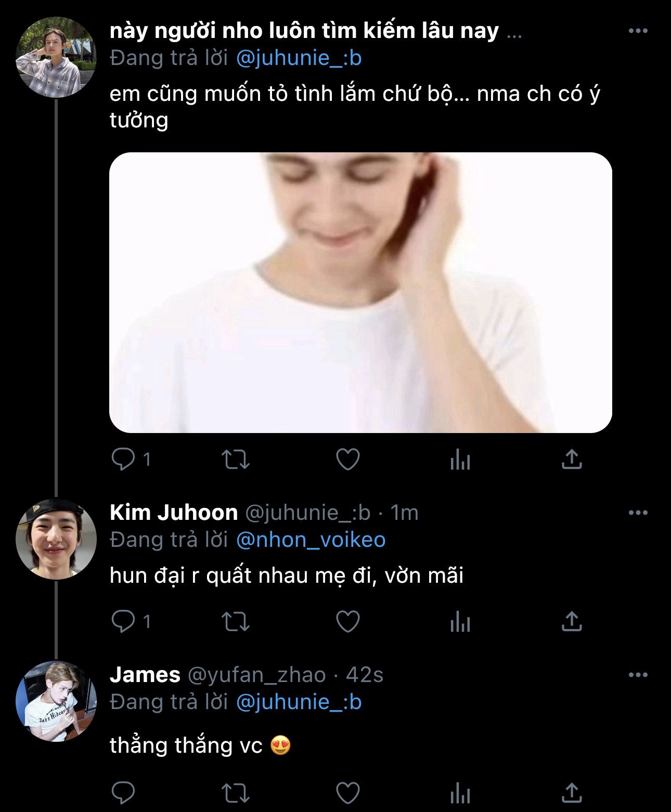The image size is (671, 812).
Task: Reply to Kim Juhoon's tweet
Action: [123, 622]
